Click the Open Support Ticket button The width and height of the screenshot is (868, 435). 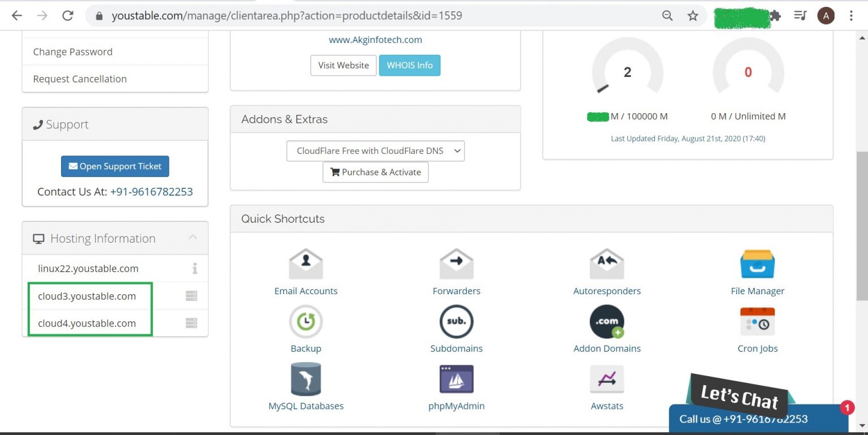click(115, 166)
